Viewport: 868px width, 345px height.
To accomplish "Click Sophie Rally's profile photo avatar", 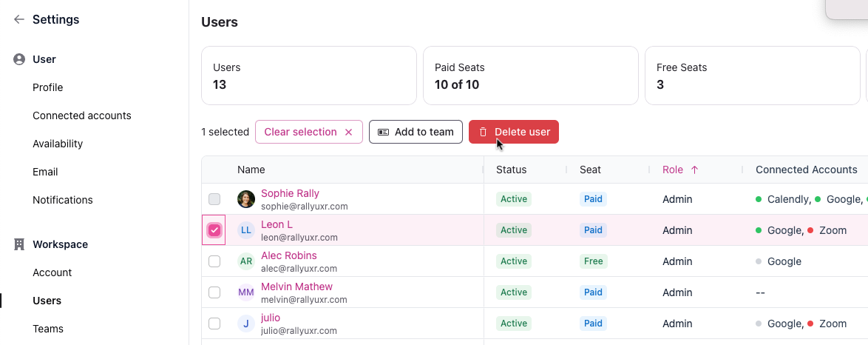I will tap(246, 199).
